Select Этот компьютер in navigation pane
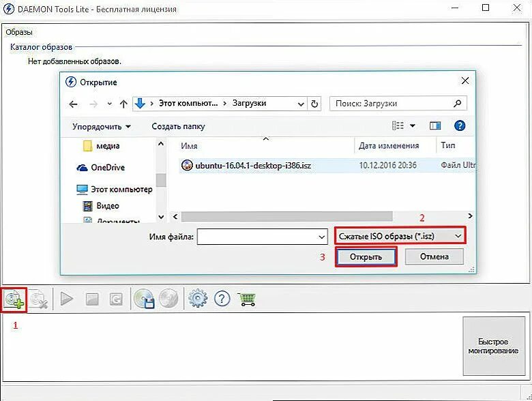Viewport: 532px width, 401px height. click(x=115, y=190)
